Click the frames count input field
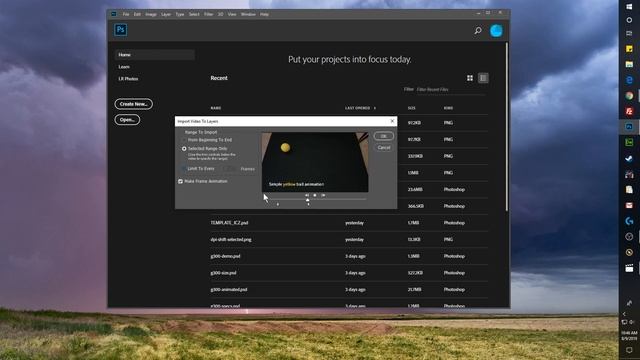The width and height of the screenshot is (640, 360). point(230,169)
